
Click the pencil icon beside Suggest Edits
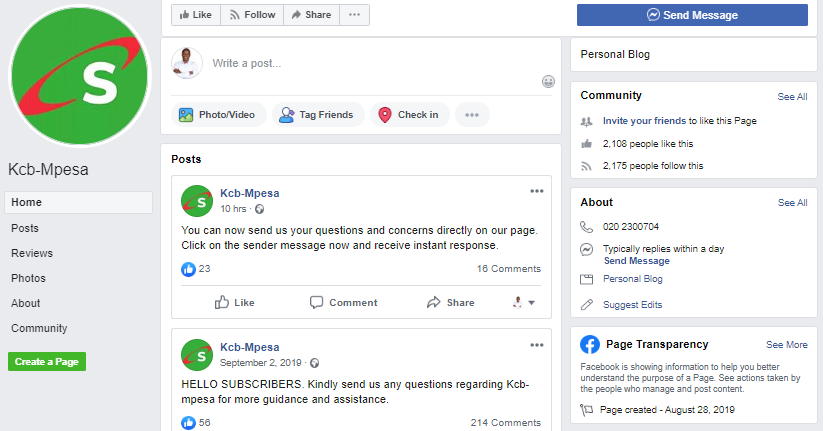pos(586,304)
